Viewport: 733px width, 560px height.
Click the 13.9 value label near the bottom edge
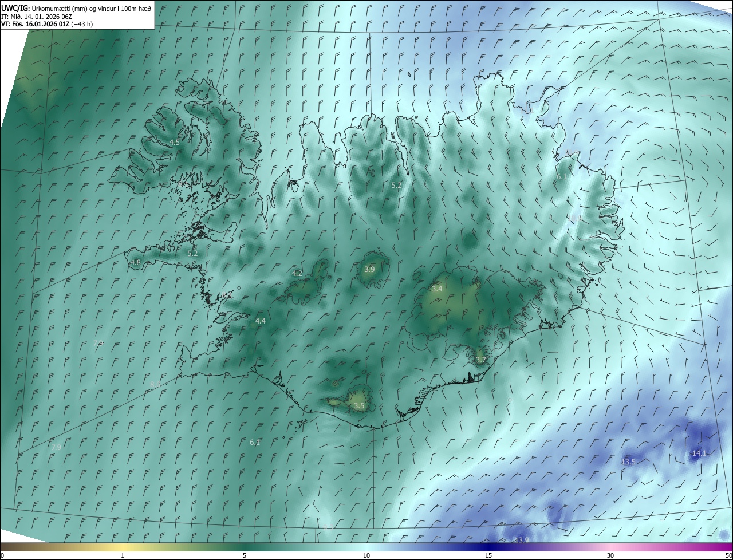[x=522, y=541]
